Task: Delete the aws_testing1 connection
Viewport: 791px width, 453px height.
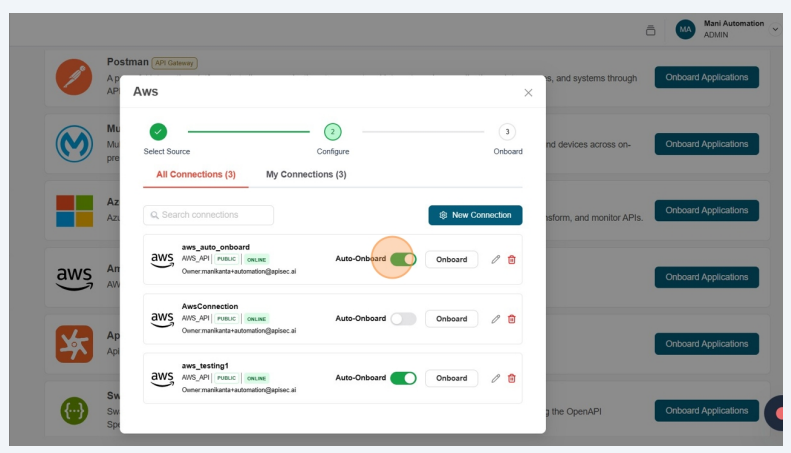Action: click(512, 378)
